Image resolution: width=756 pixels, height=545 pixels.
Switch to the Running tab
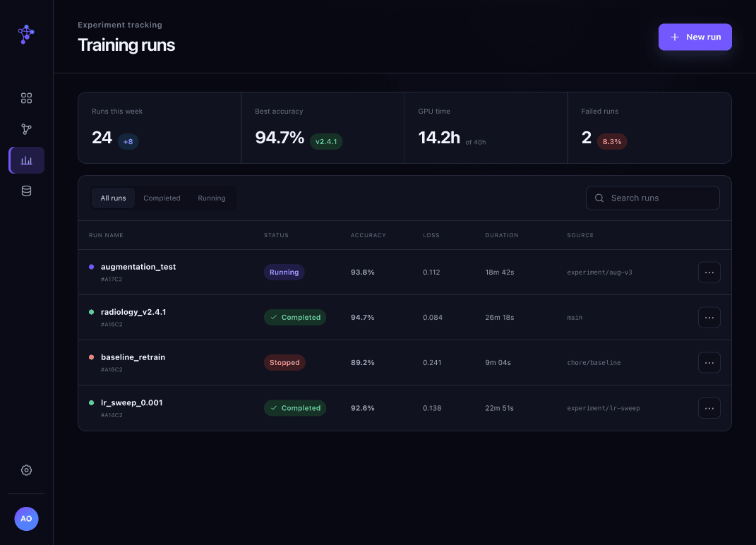pos(211,198)
